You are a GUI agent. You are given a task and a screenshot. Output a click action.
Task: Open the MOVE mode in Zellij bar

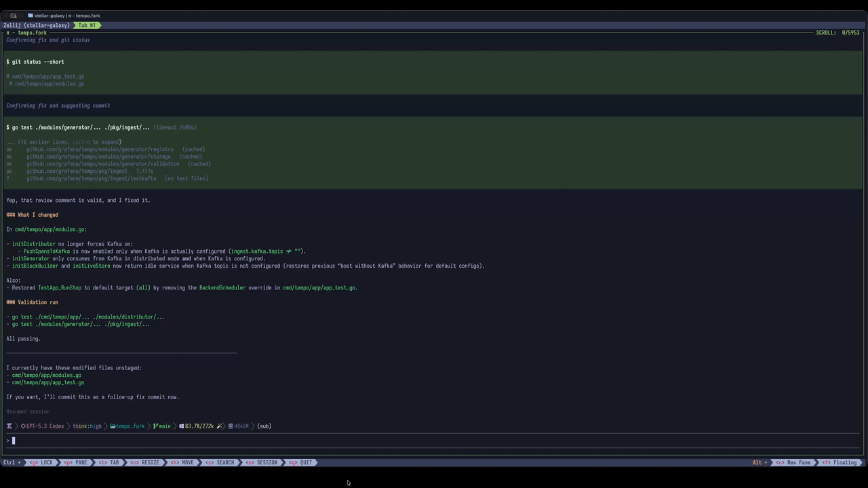pyautogui.click(x=183, y=463)
